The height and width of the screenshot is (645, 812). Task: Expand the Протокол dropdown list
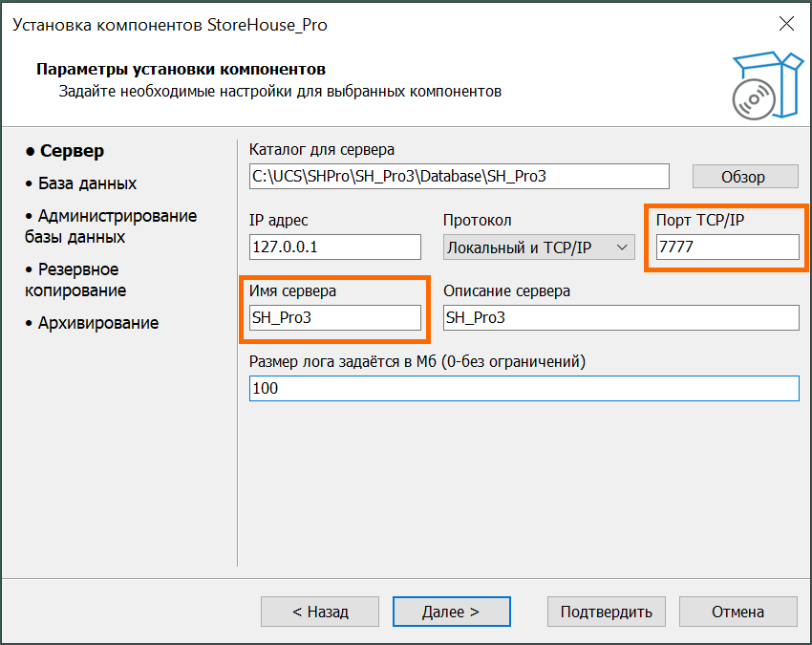tap(539, 247)
